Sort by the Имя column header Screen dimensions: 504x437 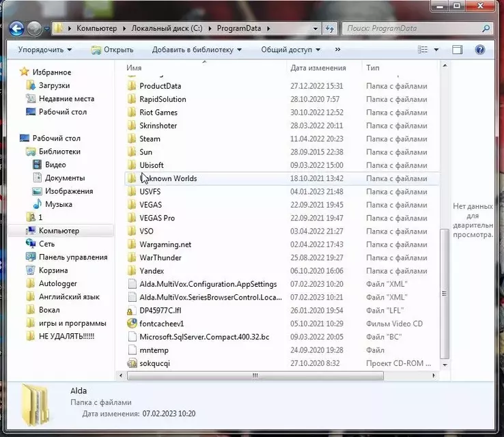point(134,68)
